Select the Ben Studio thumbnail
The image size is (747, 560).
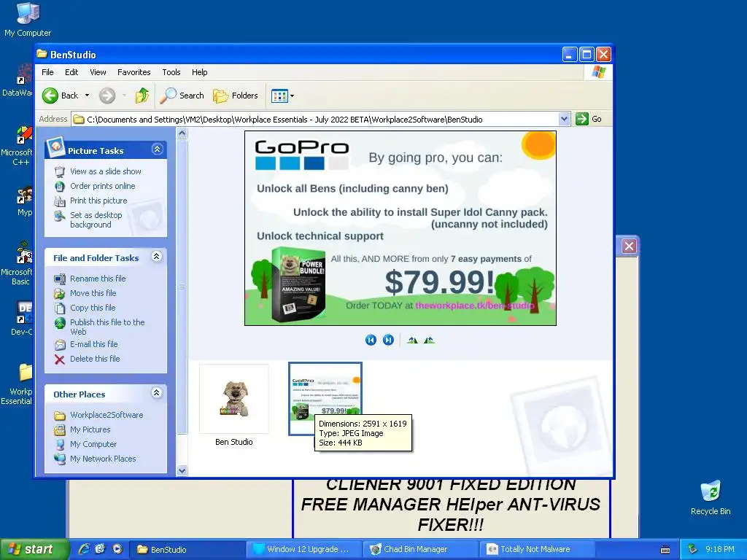pos(234,399)
